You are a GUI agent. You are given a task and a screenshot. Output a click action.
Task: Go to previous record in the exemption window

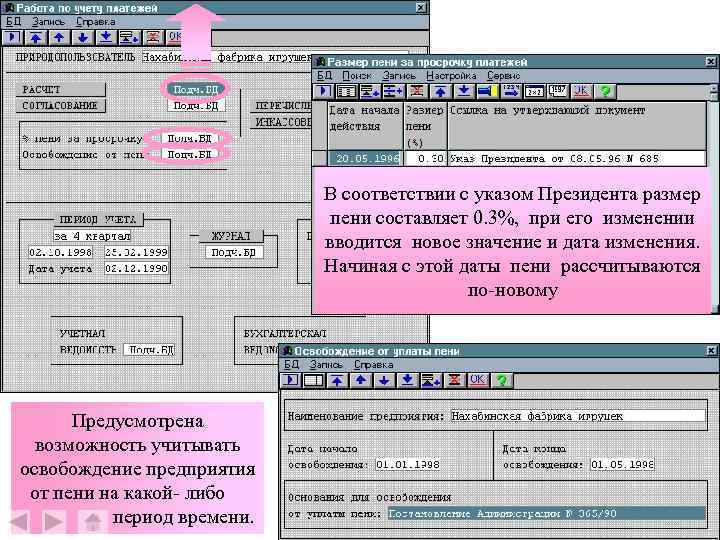pyautogui.click(x=360, y=380)
